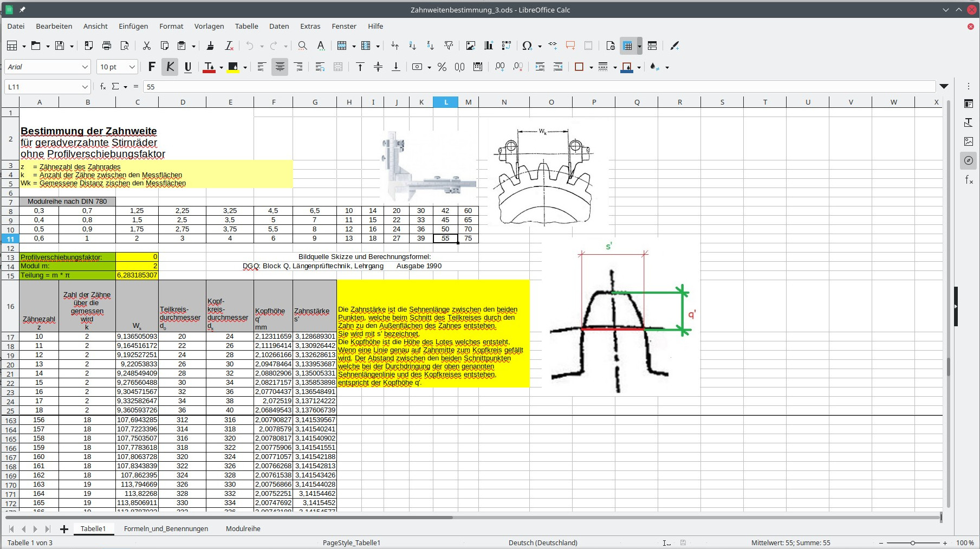The height and width of the screenshot is (549, 980).
Task: Sort descending
Action: 430,46
